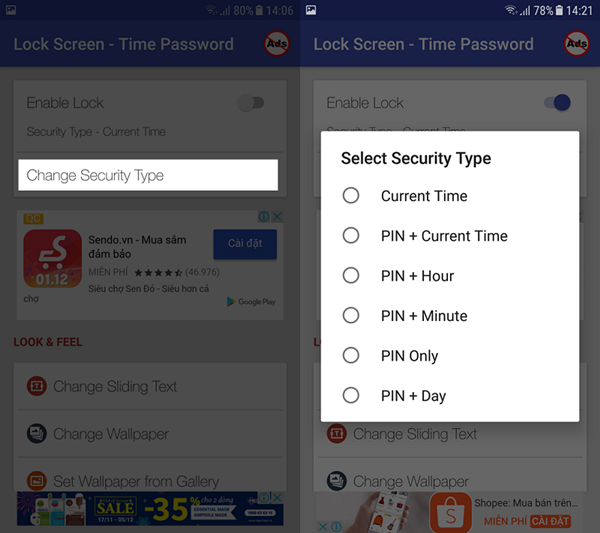Turn off the enabled Enable Lock switch
The width and height of the screenshot is (600, 533).
coord(558,103)
